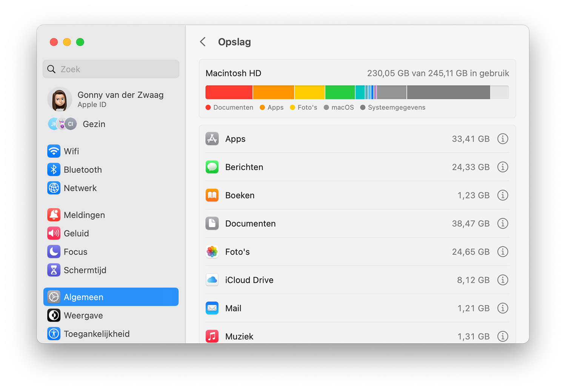Image resolution: width=566 pixels, height=392 pixels.
Task: Show info for Foto's storage
Action: [503, 252]
